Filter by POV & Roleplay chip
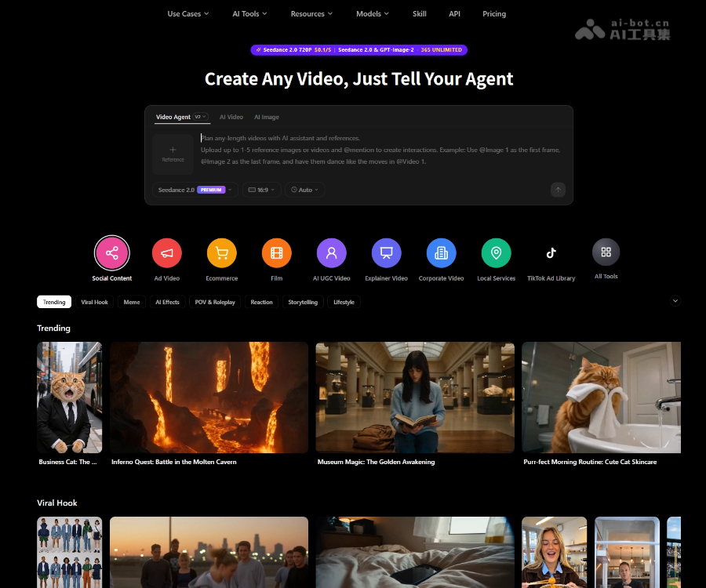The width and height of the screenshot is (706, 588). (x=215, y=302)
